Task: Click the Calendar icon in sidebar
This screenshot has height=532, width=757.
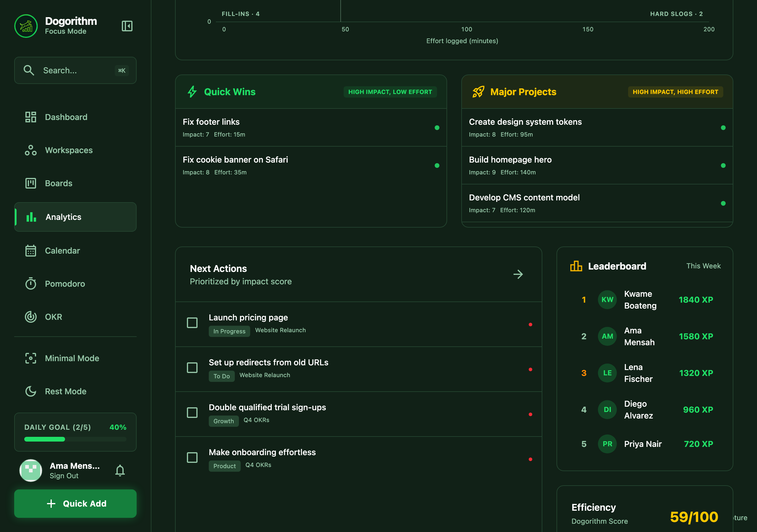Action: [x=31, y=251]
